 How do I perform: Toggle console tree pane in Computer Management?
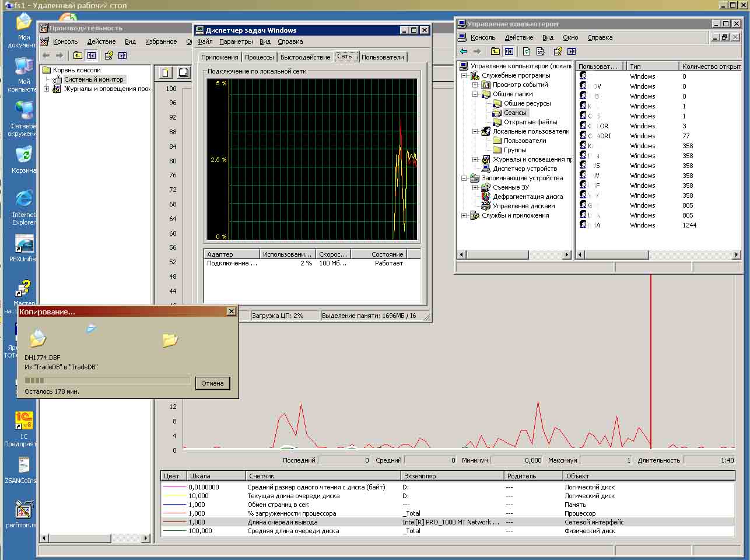tap(509, 51)
